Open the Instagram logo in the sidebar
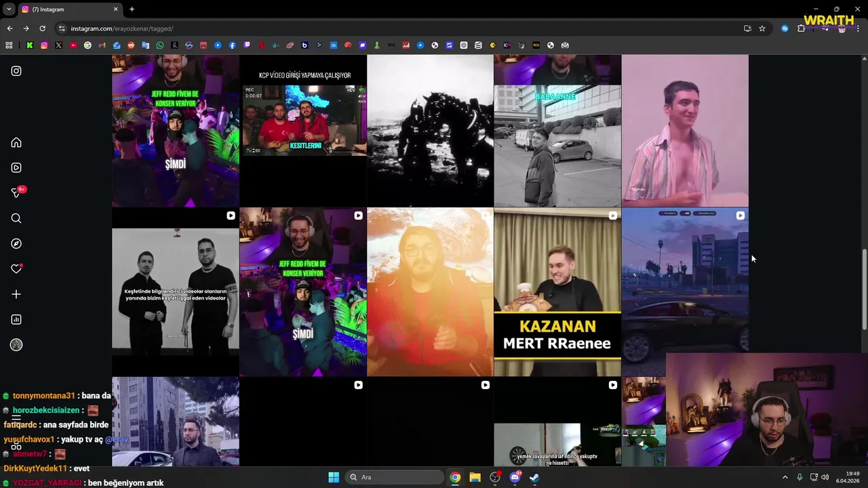The width and height of the screenshot is (868, 488). pos(16,70)
